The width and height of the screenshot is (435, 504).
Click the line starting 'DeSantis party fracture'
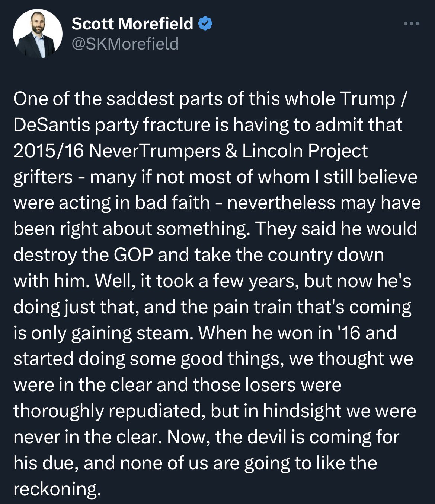click(208, 125)
